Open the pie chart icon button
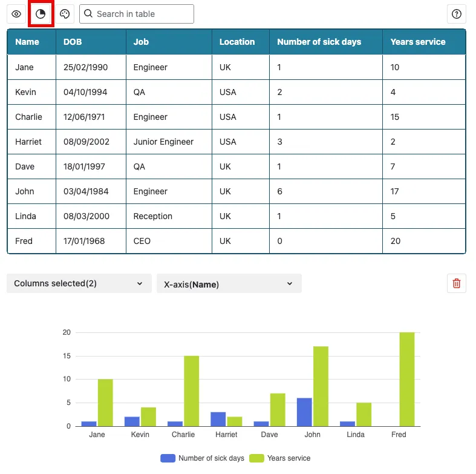The image size is (476, 474). 41,14
